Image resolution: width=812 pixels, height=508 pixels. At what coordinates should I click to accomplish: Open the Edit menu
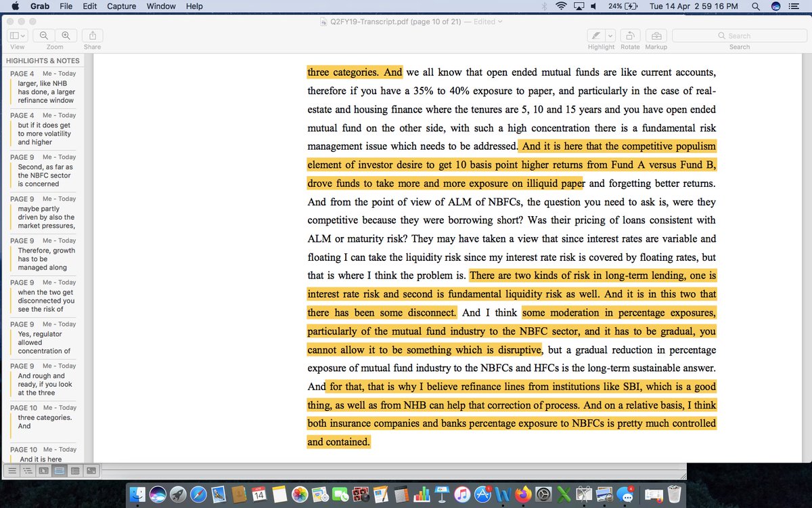tap(89, 6)
